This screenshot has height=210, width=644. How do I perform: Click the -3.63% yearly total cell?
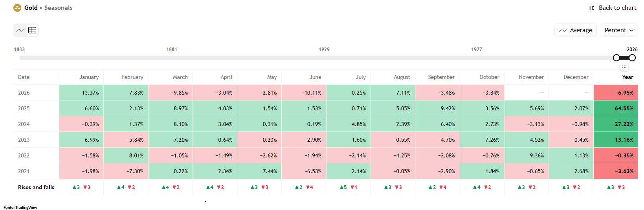pyautogui.click(x=616, y=171)
